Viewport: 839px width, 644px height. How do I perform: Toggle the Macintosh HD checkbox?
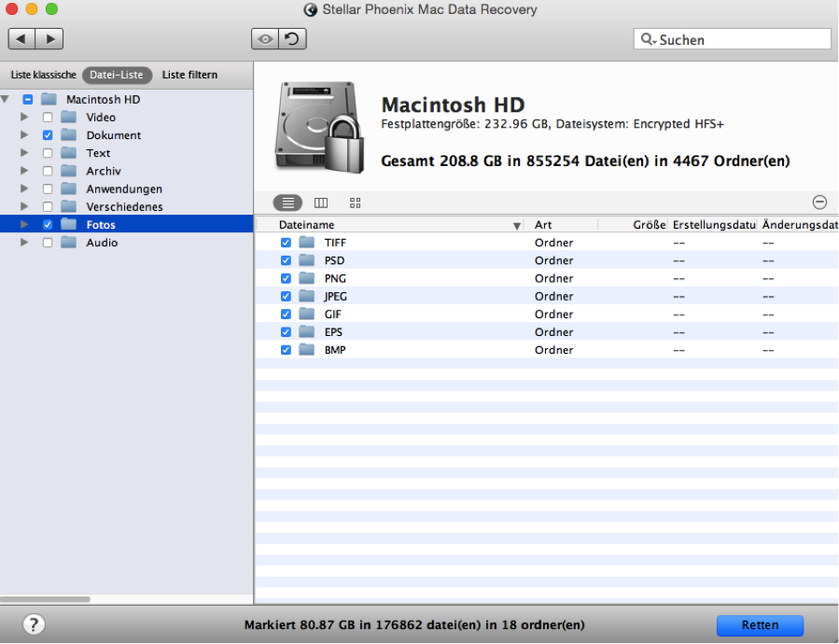(x=28, y=99)
